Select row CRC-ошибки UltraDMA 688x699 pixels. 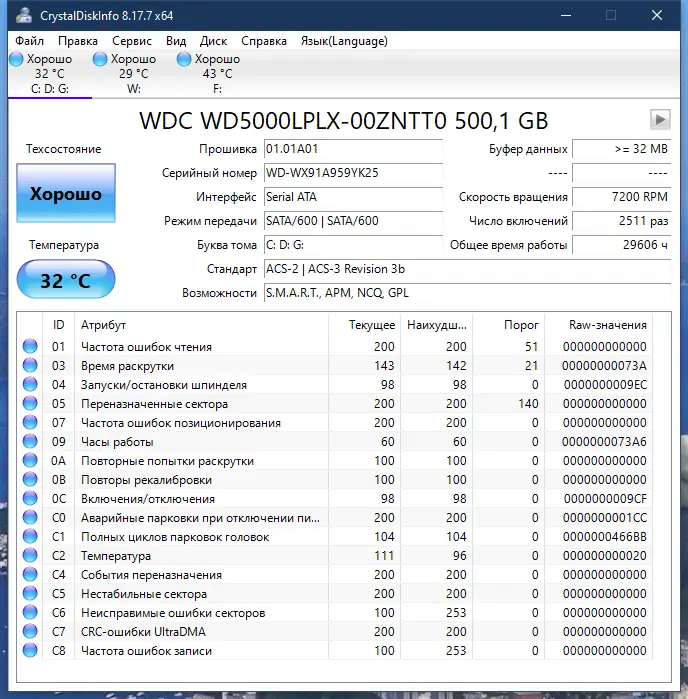click(x=335, y=631)
